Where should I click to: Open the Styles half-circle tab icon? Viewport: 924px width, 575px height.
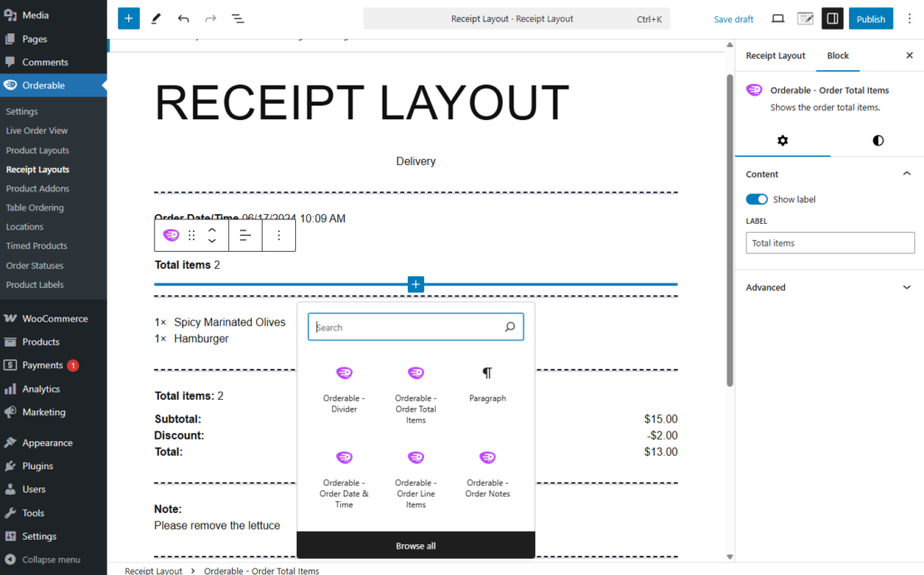(877, 141)
